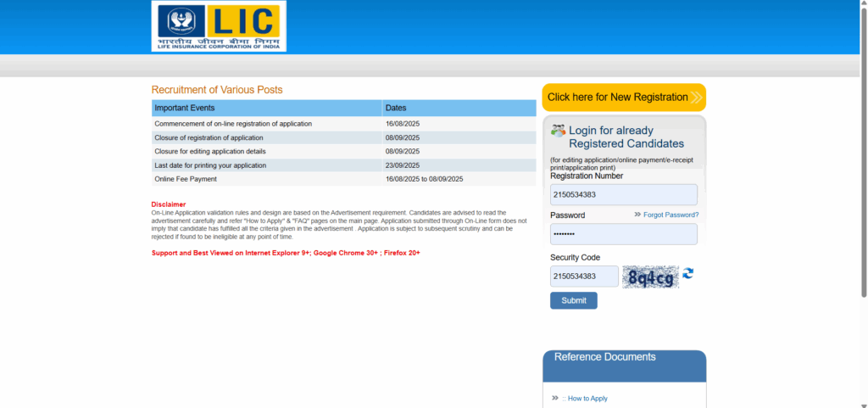Select the Dates column header

(x=459, y=108)
